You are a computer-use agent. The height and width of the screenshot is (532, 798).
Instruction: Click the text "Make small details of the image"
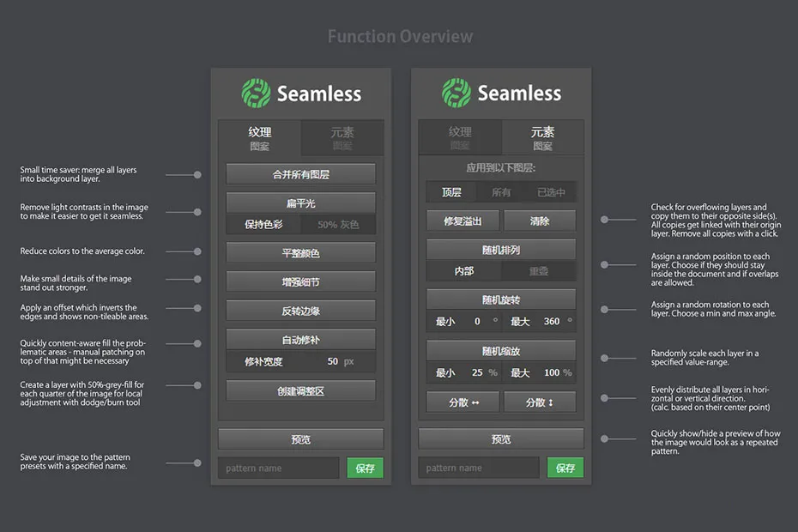76,279
